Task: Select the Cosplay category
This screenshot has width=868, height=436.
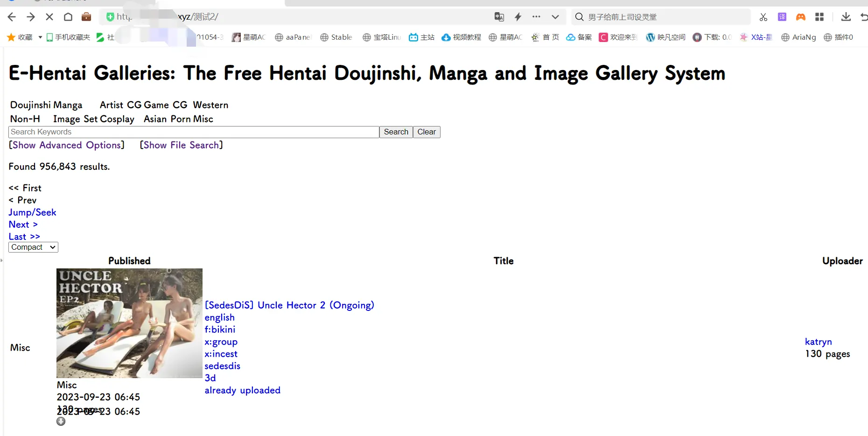Action: coord(117,119)
